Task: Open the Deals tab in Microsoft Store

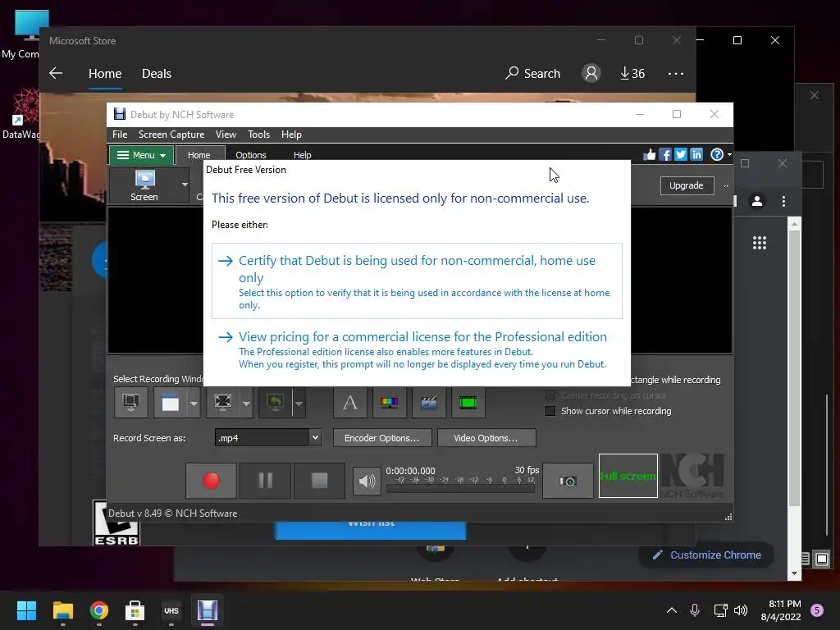Action: point(157,73)
